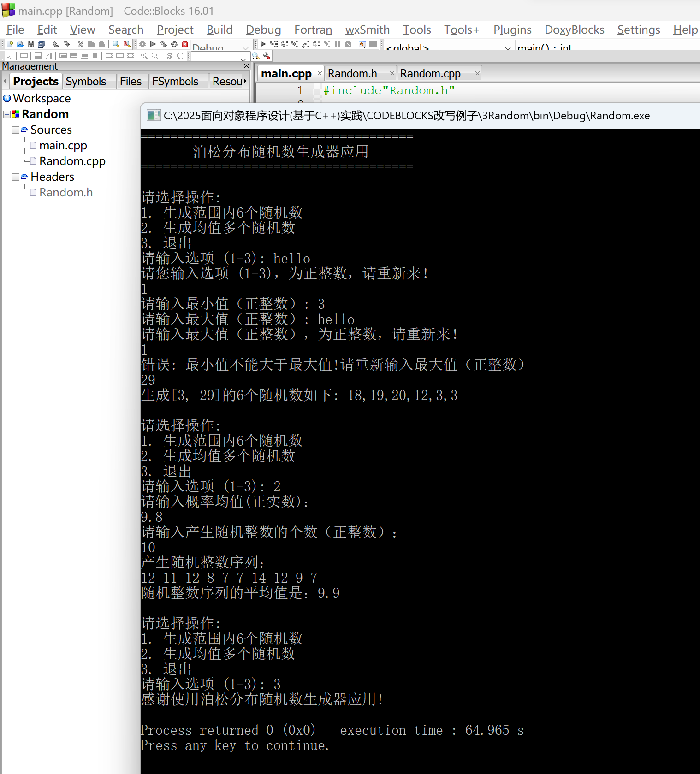This screenshot has width=700, height=774.
Task: Collapse the Sources folder in project tree
Action: coord(15,130)
